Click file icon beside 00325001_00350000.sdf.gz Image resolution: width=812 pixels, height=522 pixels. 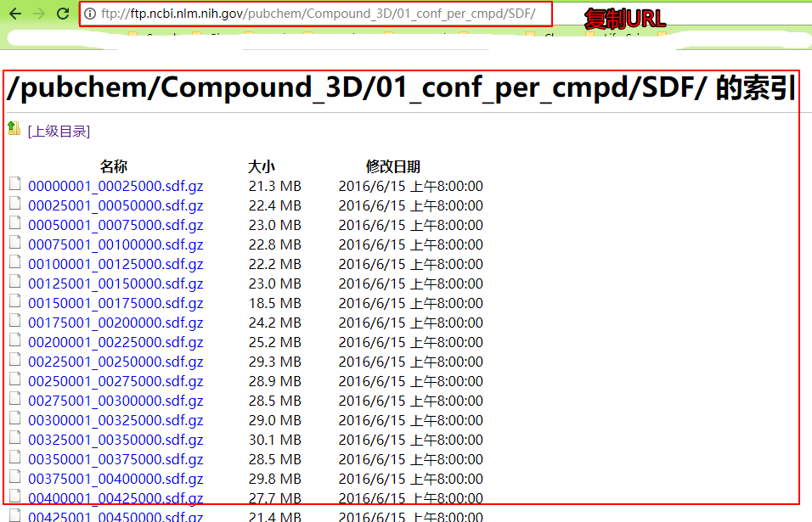[x=15, y=437]
